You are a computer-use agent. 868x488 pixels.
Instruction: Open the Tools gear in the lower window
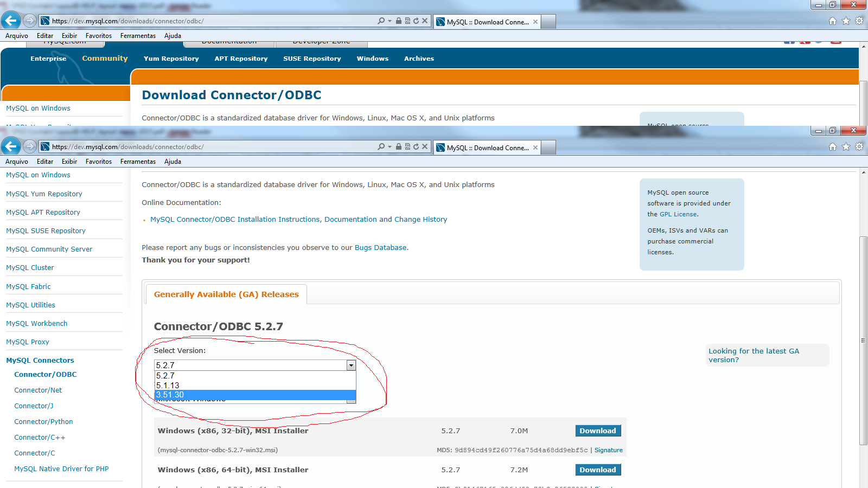[x=859, y=147]
